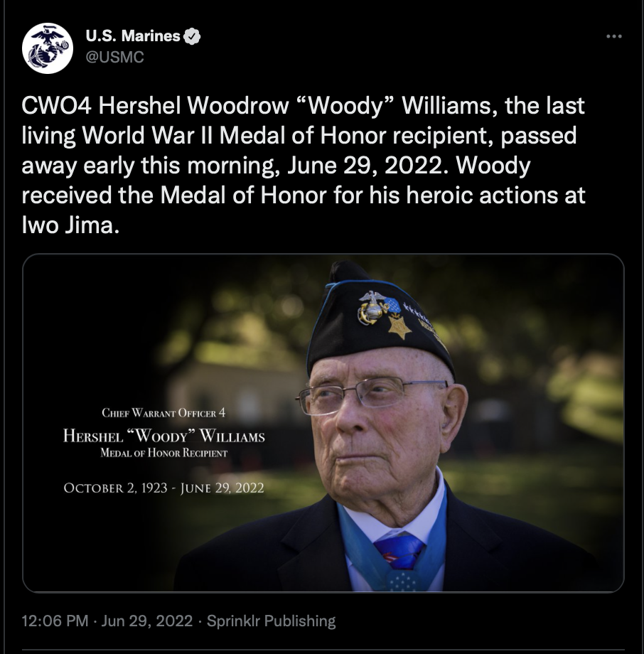The image size is (644, 654).
Task: Open the Sprinklr Publishing source link
Action: click(x=271, y=621)
